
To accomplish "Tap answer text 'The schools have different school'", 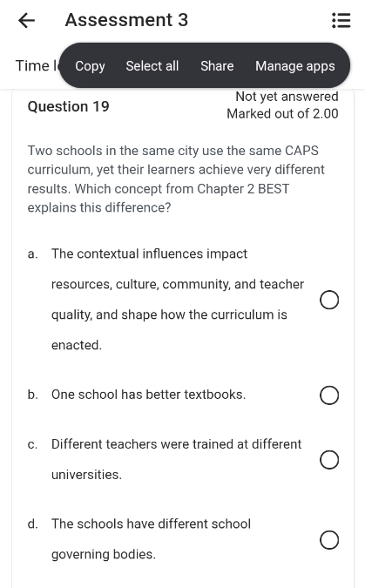I will tap(151, 524).
